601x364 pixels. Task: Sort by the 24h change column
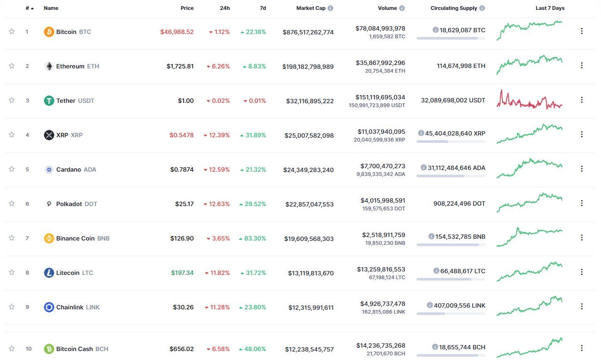click(x=224, y=8)
